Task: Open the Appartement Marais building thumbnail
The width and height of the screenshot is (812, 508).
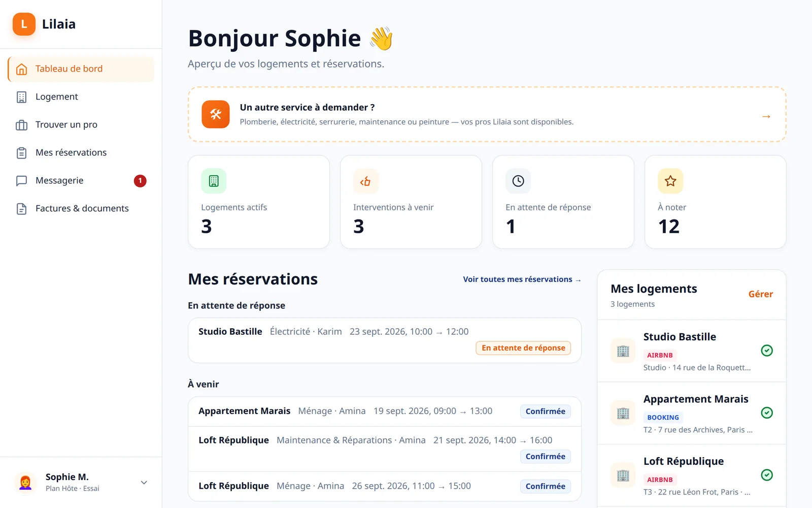Action: coord(623,413)
